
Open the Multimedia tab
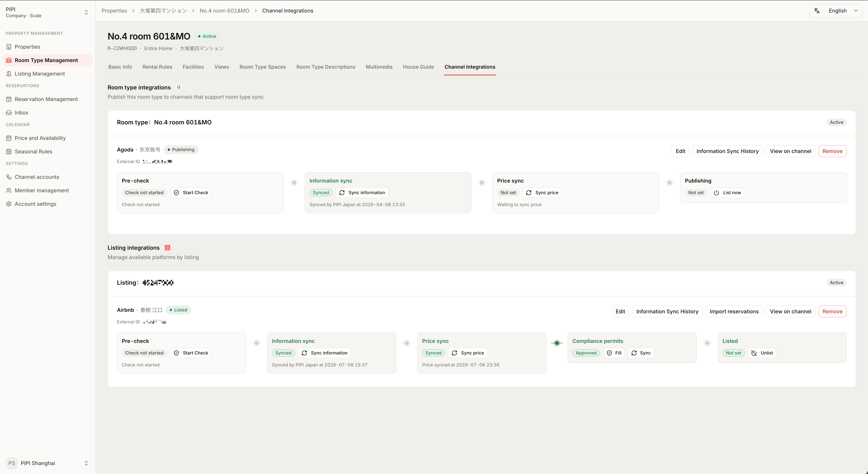coord(379,67)
